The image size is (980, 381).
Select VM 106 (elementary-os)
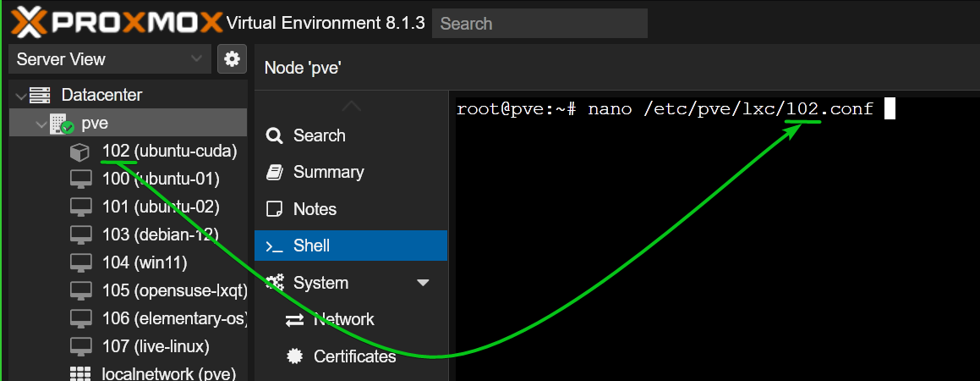click(174, 318)
